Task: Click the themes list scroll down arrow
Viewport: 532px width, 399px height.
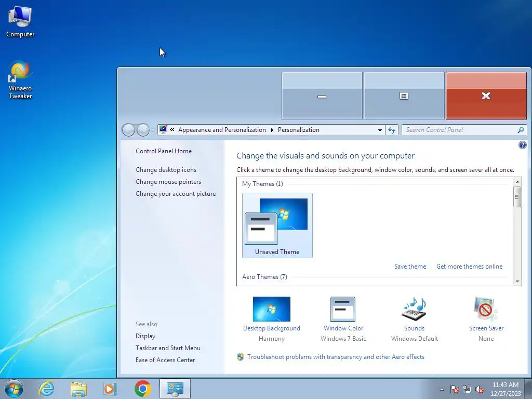Action: coord(517,281)
